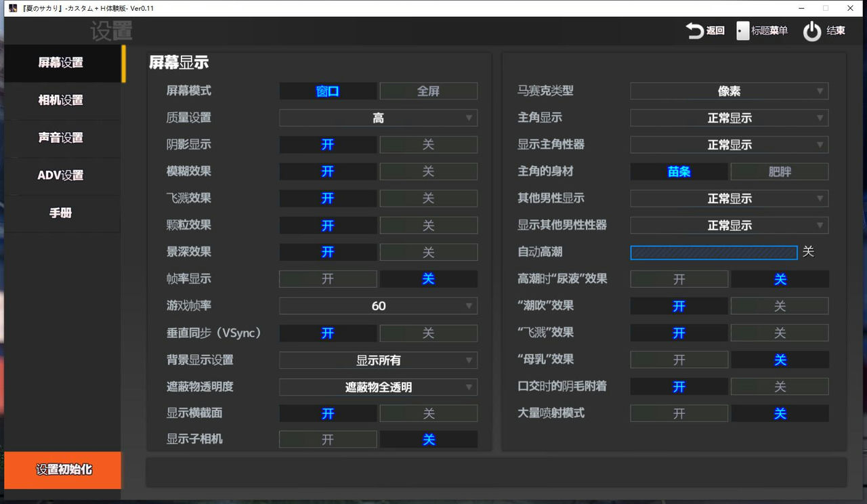This screenshot has height=504, width=867.
Task: Open the 遮蔽物透明度 transparency dropdown
Action: point(378,386)
